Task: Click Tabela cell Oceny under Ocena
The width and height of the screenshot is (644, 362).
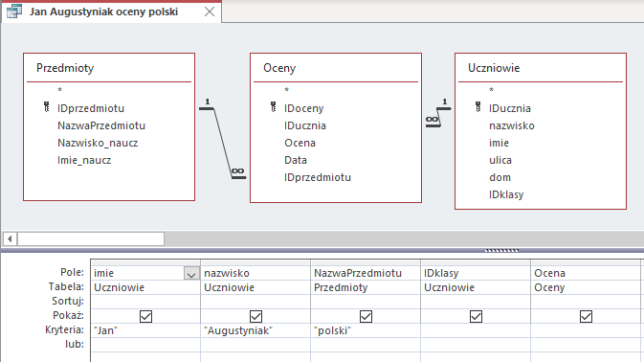Action: [x=586, y=287]
